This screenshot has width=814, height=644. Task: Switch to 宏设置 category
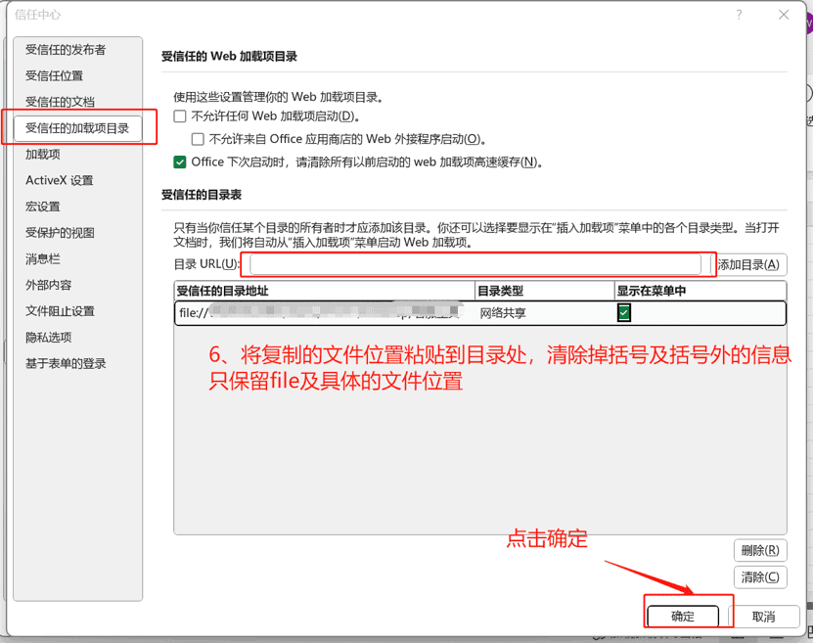(x=43, y=207)
